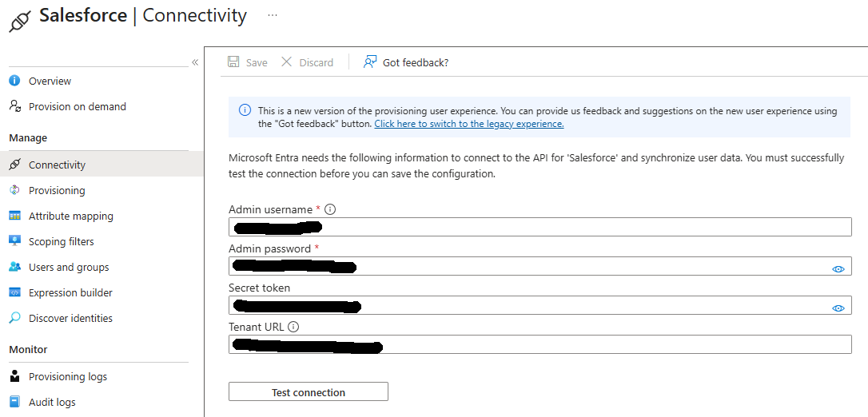This screenshot has width=868, height=417.
Task: Click the Admin password field label
Action: [x=269, y=248]
